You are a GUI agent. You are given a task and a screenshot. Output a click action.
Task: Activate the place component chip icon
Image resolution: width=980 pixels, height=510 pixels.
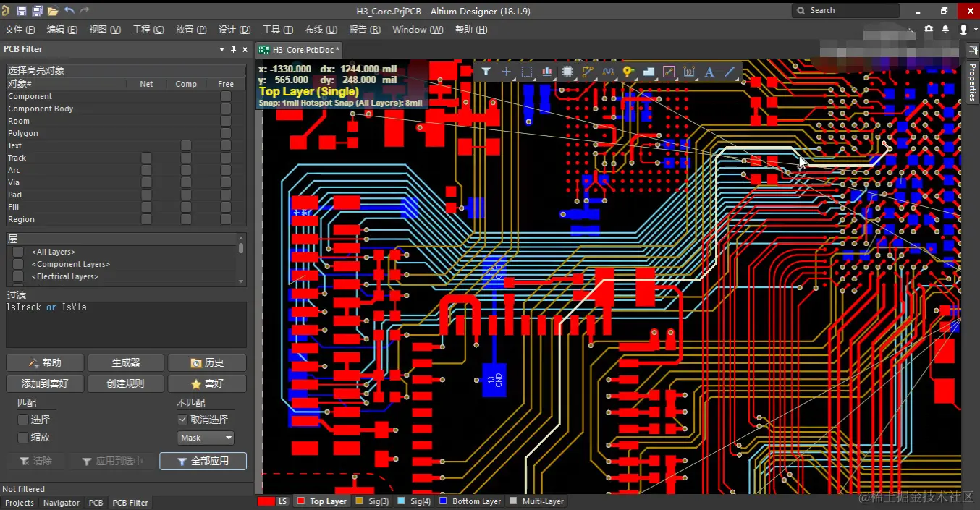pos(567,72)
